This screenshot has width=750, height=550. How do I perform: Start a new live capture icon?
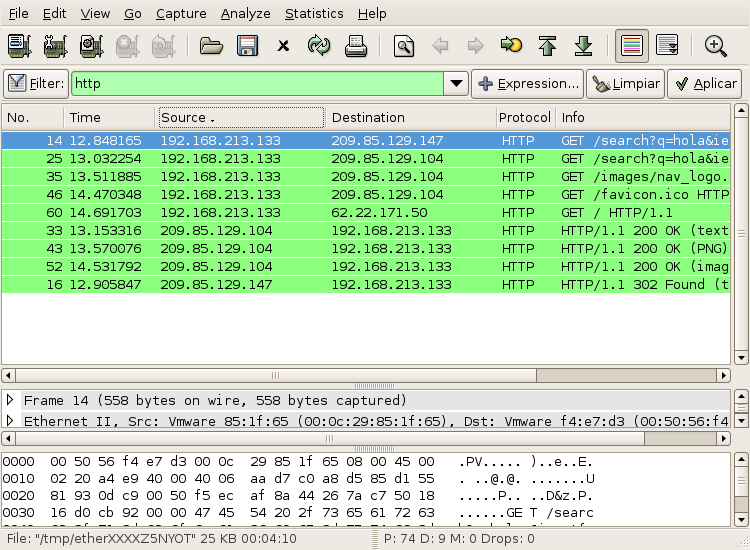[x=91, y=46]
